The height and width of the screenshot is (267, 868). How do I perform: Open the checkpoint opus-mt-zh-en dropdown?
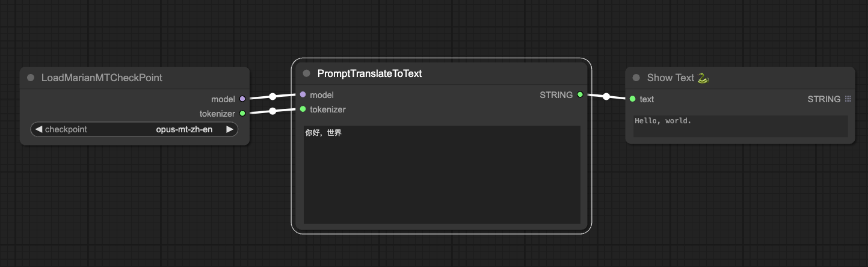click(x=134, y=129)
